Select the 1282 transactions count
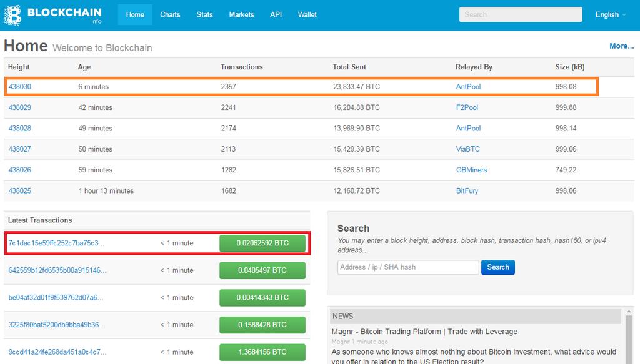This screenshot has width=640, height=364. 229,170
